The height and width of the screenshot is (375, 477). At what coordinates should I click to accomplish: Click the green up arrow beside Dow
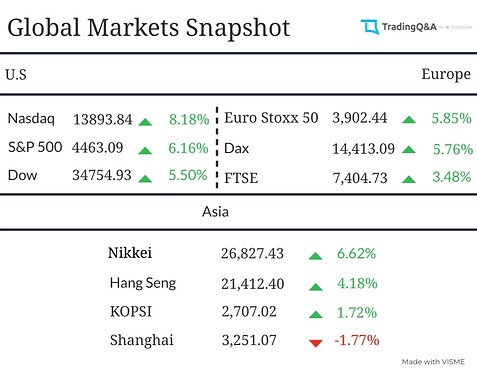click(145, 179)
